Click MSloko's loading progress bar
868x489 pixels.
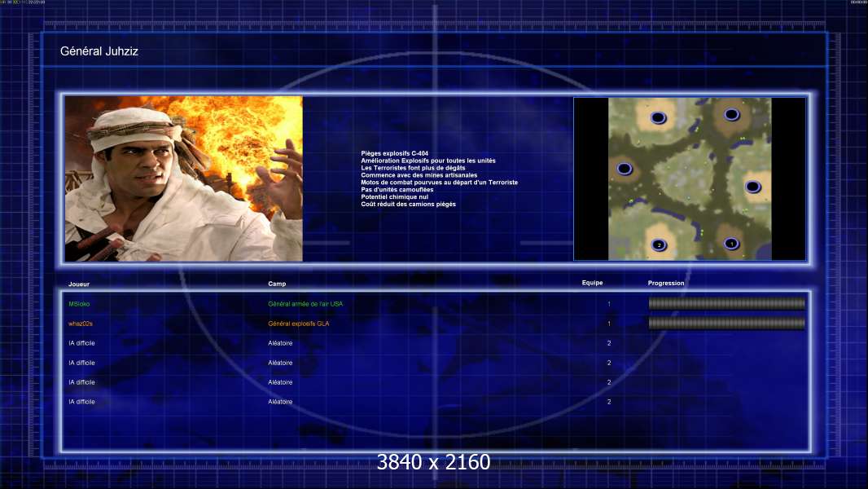click(x=727, y=303)
